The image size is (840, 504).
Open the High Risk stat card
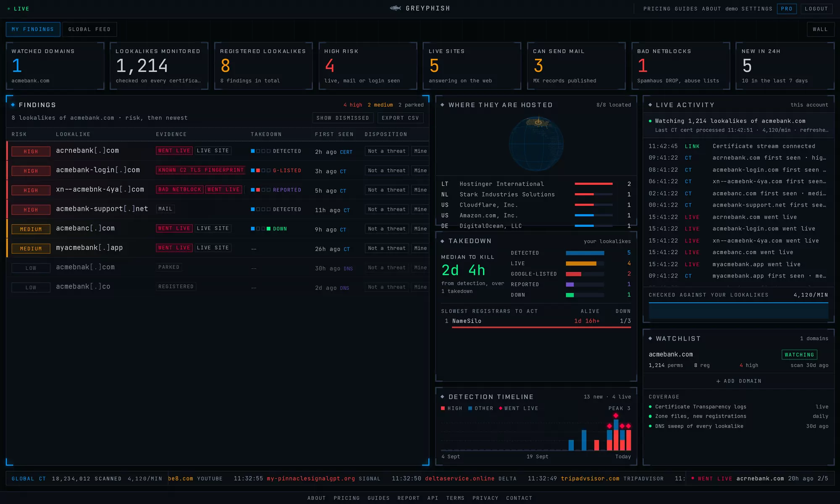point(367,66)
